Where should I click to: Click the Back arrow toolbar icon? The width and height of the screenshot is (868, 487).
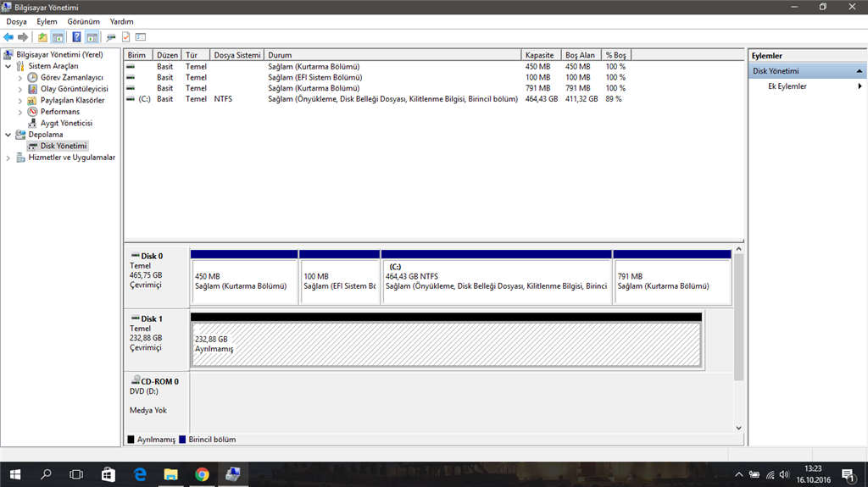point(8,37)
